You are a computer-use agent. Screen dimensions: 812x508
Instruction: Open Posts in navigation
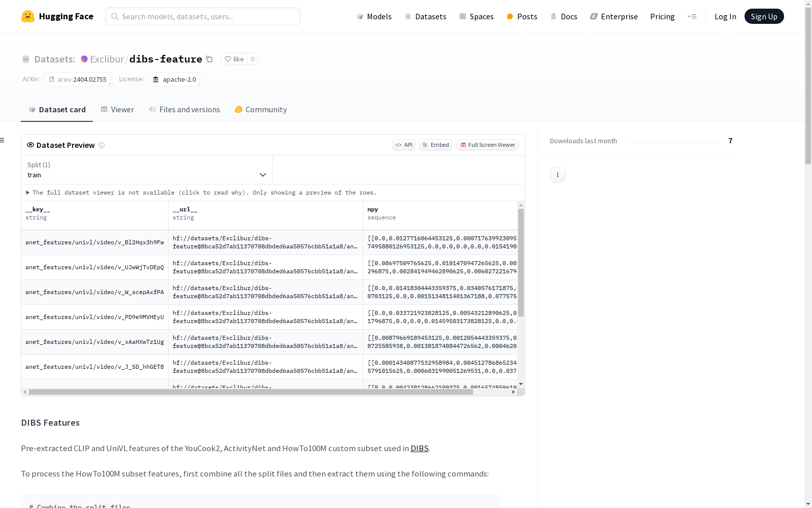pyautogui.click(x=522, y=16)
